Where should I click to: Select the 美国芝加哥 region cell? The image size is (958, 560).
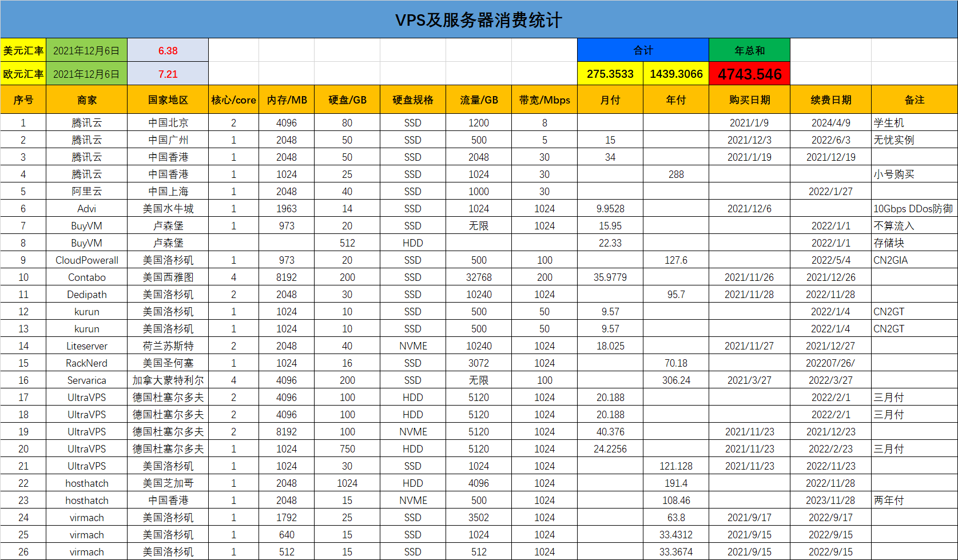pyautogui.click(x=168, y=483)
